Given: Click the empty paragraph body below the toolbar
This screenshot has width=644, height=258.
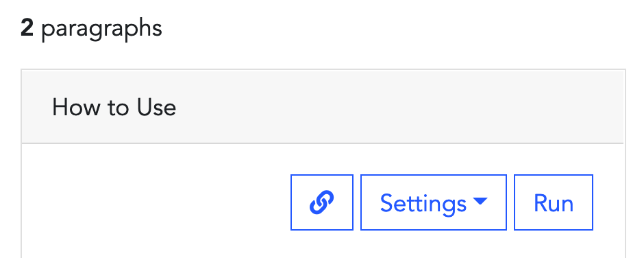Looking at the screenshot, I should tap(323, 245).
